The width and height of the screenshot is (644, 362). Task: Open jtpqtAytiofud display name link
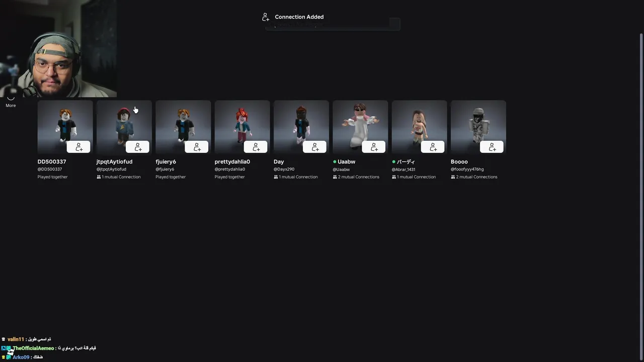point(114,161)
